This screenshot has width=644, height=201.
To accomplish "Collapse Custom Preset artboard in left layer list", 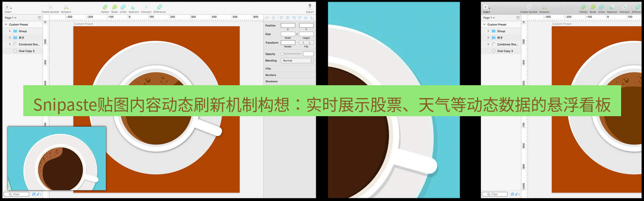I will (6, 25).
